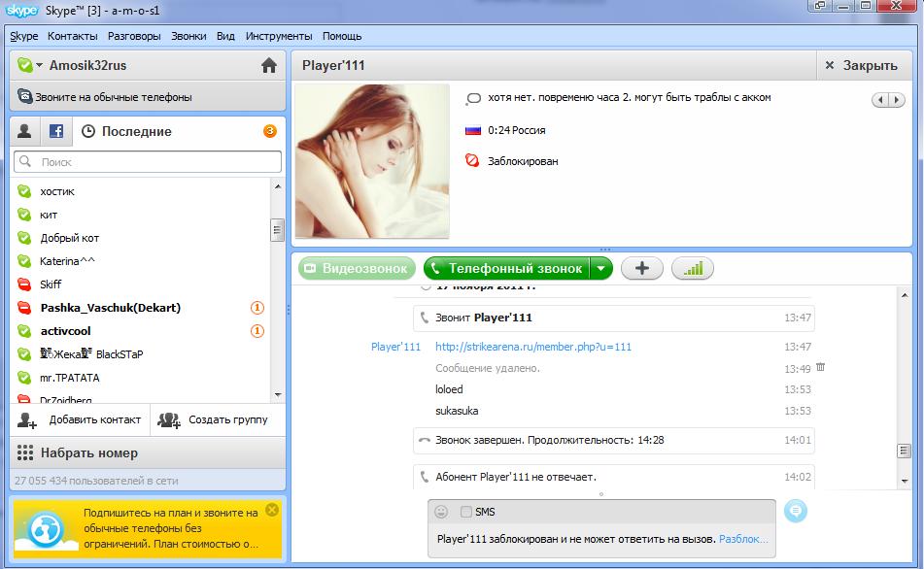Image resolution: width=924 pixels, height=569 pixels.
Task: Click the red Заблокирован blocked icon
Action: pyautogui.click(x=472, y=161)
